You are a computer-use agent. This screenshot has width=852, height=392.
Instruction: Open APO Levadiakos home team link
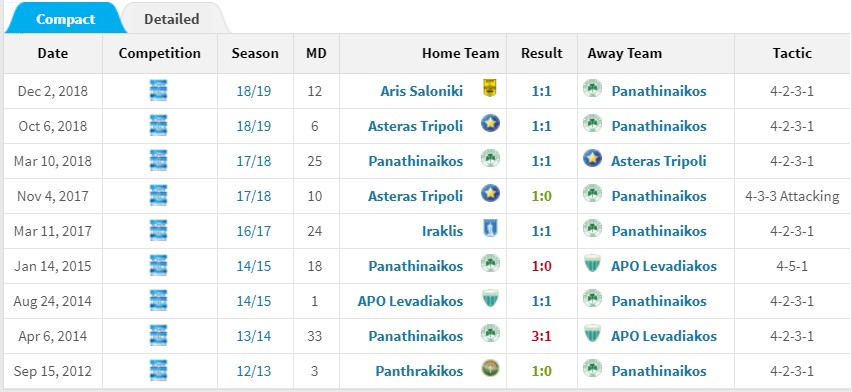[410, 301]
